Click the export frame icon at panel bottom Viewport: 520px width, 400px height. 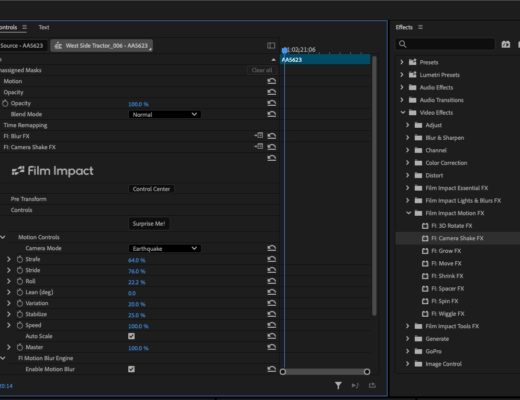click(x=372, y=385)
